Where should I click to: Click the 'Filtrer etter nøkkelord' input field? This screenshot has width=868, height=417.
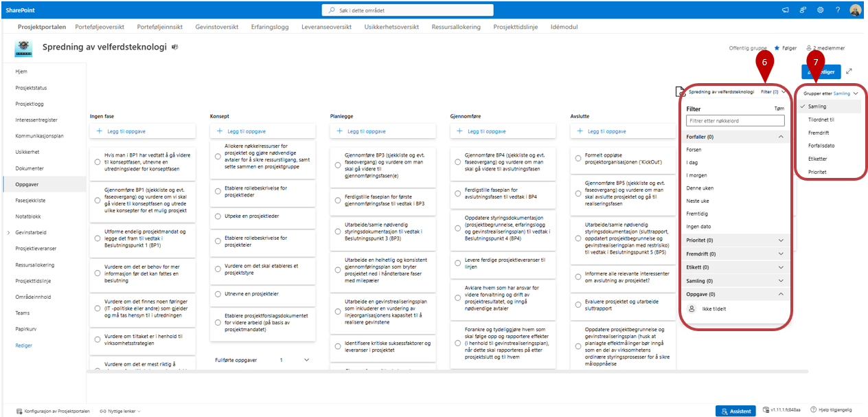[735, 121]
